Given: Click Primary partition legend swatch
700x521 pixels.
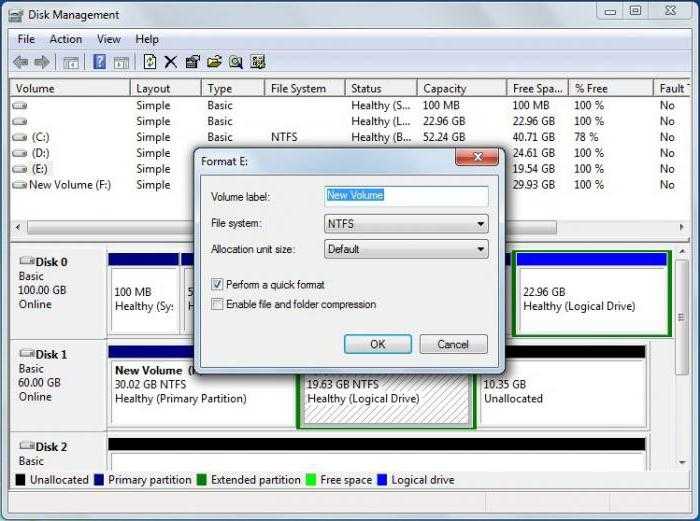Looking at the screenshot, I should 99,480.
